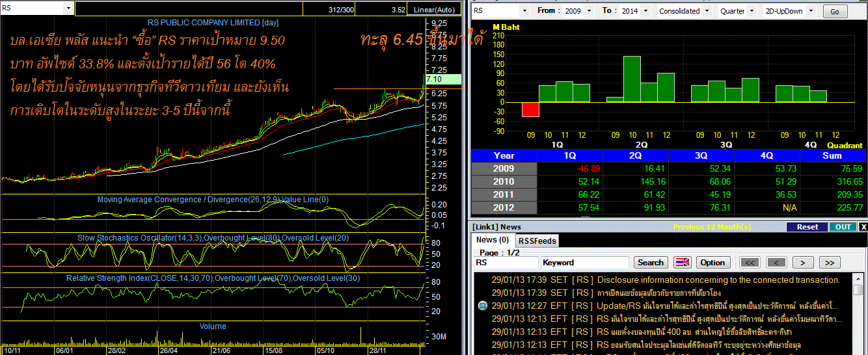
Task: Toggle the Thai/English language flag icon
Action: (682, 263)
